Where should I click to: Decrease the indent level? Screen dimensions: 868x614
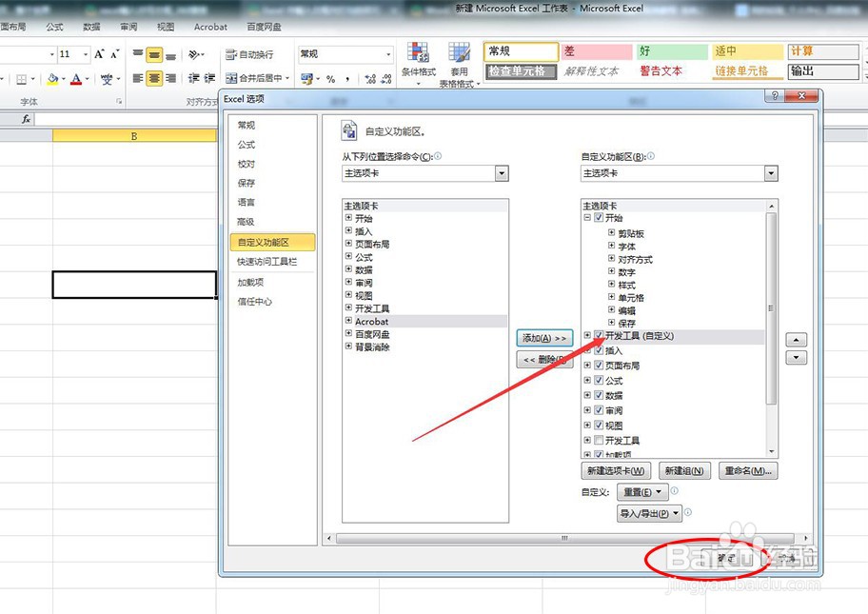(x=194, y=78)
